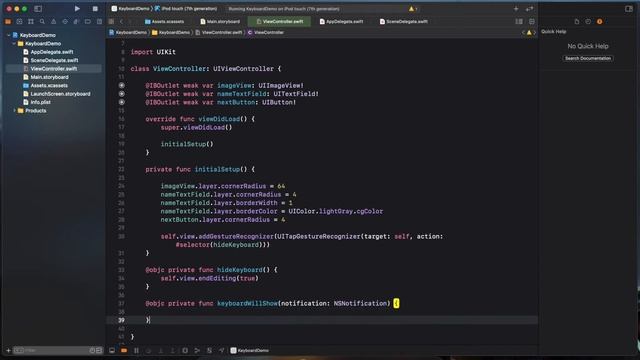The image size is (640, 360).
Task: Open the Issue navigator warning icon
Action: click(x=53, y=21)
